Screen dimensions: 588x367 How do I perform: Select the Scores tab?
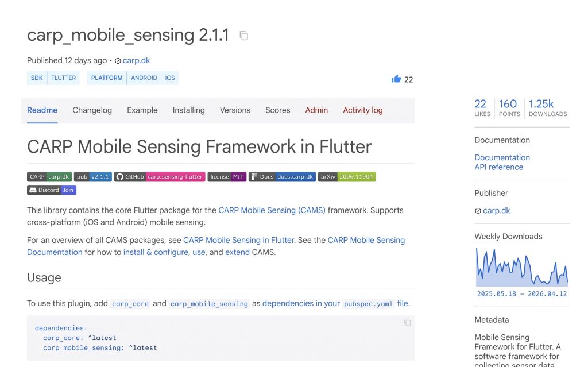pyautogui.click(x=277, y=110)
